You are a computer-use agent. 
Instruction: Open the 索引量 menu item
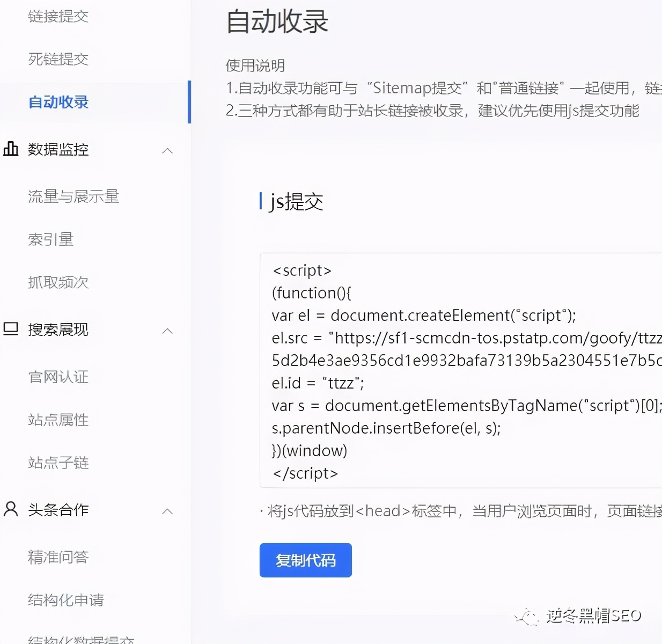tap(50, 239)
